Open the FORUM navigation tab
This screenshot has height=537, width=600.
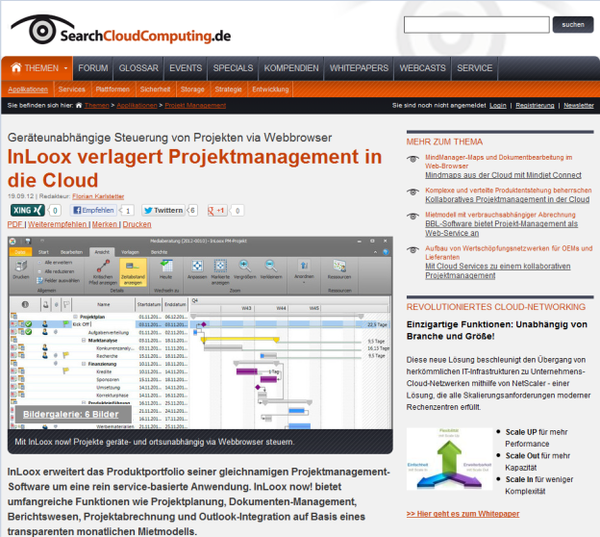pyautogui.click(x=93, y=68)
